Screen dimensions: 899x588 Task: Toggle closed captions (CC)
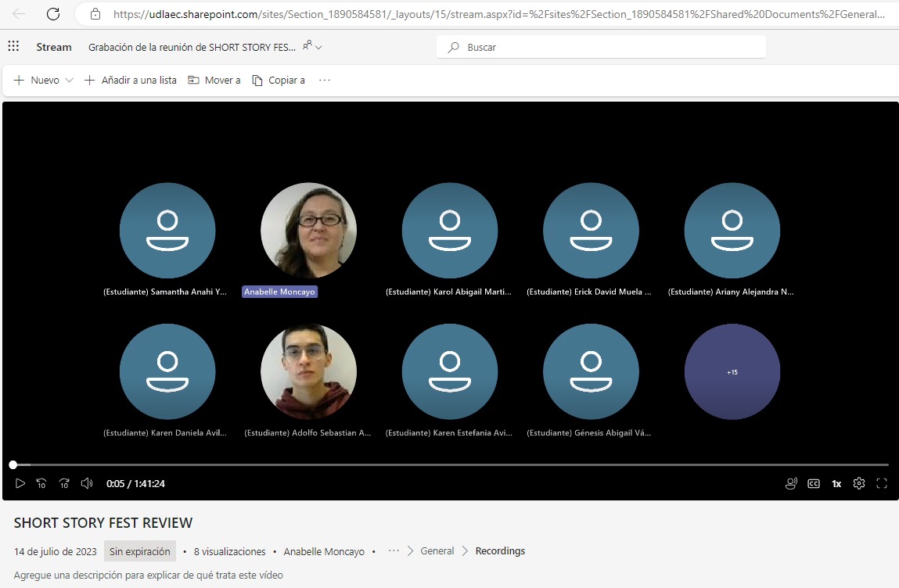814,483
